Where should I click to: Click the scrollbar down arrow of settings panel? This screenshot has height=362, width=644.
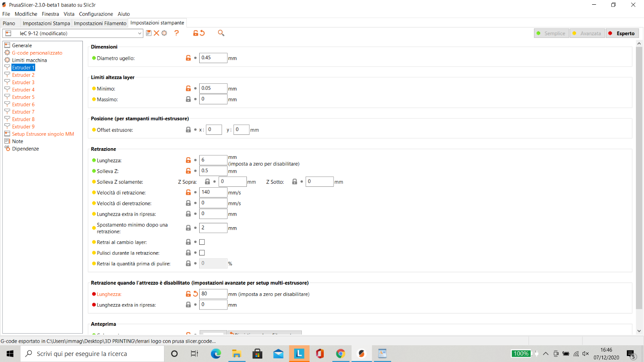[639, 331]
